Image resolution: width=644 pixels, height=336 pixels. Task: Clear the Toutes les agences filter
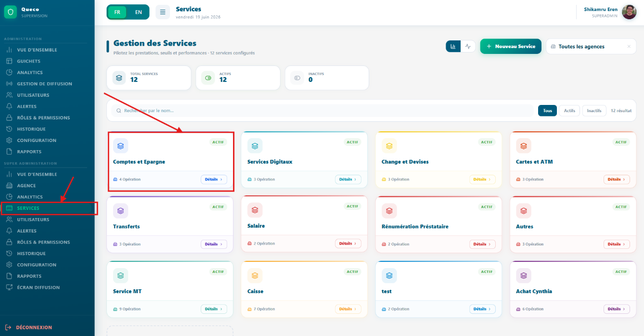pos(629,47)
